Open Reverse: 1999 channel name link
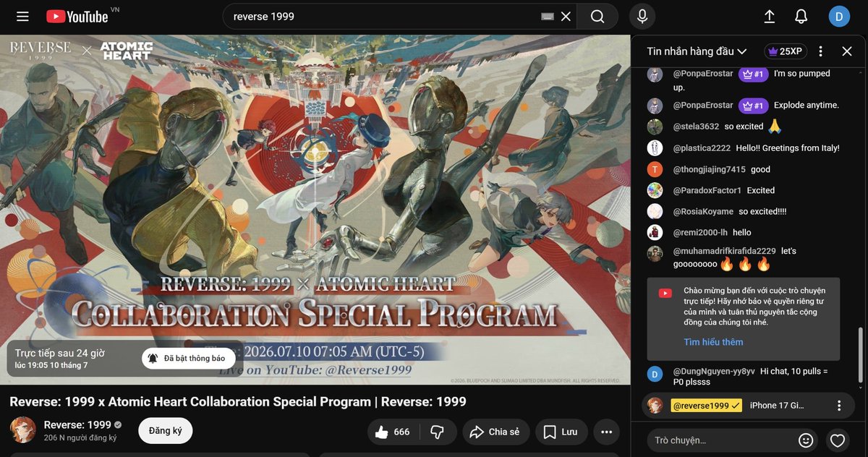This screenshot has height=457, width=868. point(77,424)
